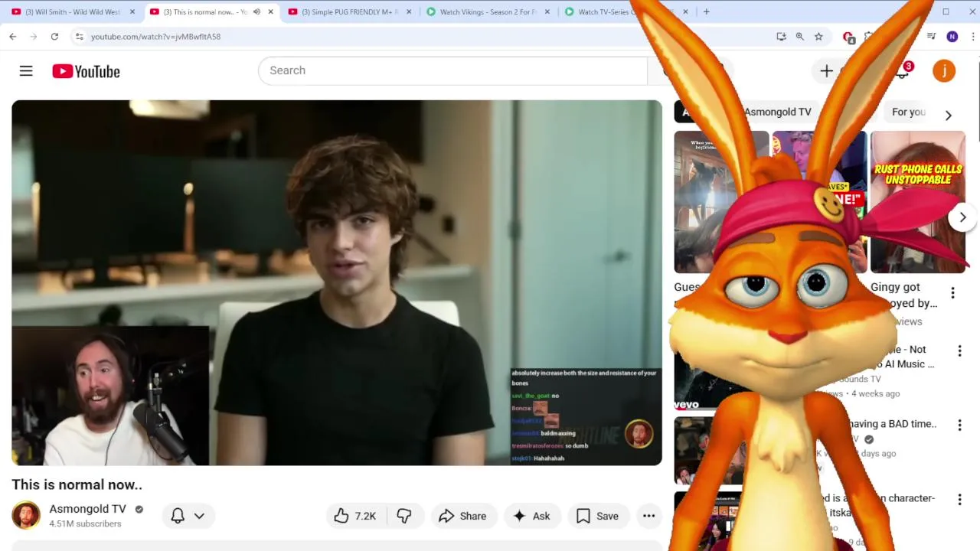Viewport: 980px width, 551px height.
Task: Reload the current page
Action: pos(54,36)
